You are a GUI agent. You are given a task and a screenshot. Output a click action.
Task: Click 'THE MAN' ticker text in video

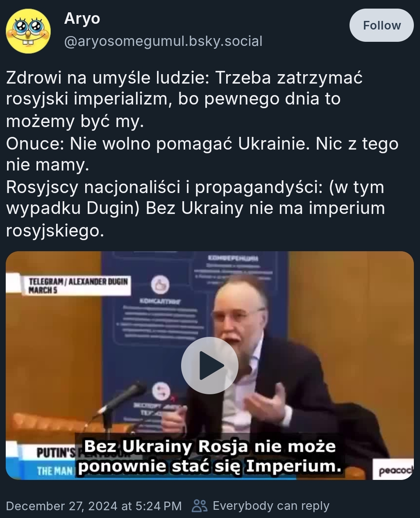coord(54,470)
